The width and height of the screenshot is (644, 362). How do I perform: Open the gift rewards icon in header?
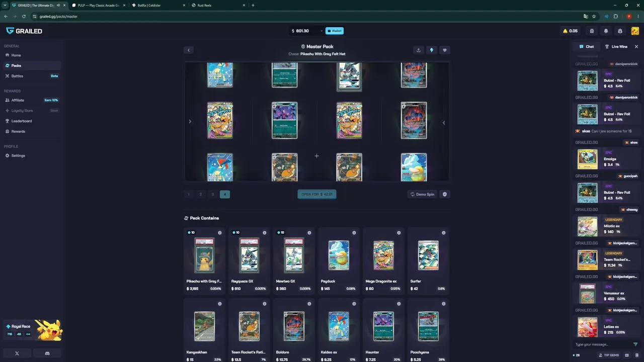592,31
